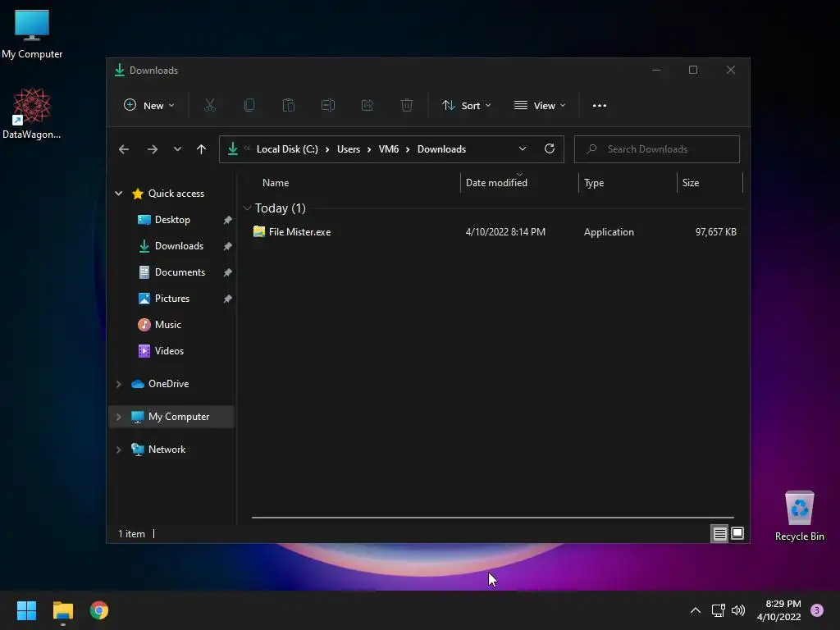The height and width of the screenshot is (630, 840).
Task: Open Pictures in navigation pane
Action: coord(172,299)
